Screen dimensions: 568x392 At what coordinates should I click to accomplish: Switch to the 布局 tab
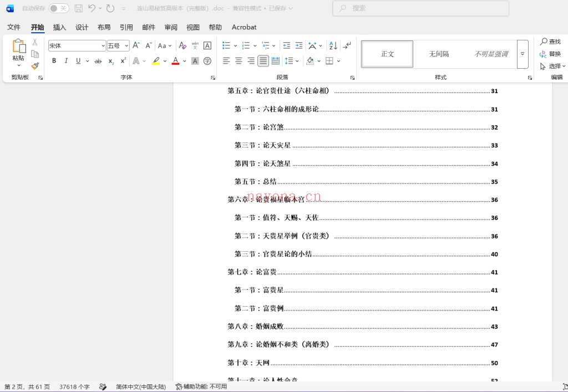coord(104,27)
